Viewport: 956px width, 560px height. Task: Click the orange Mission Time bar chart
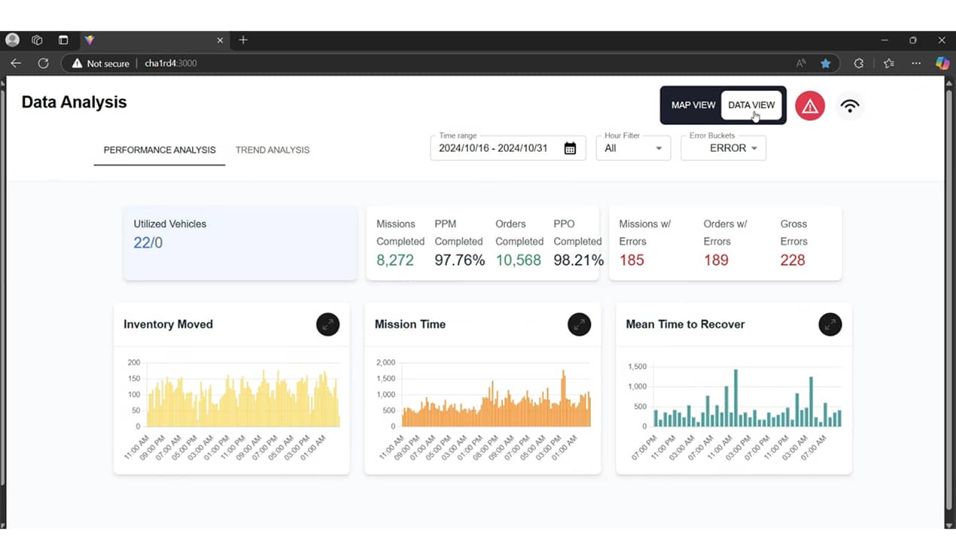496,399
